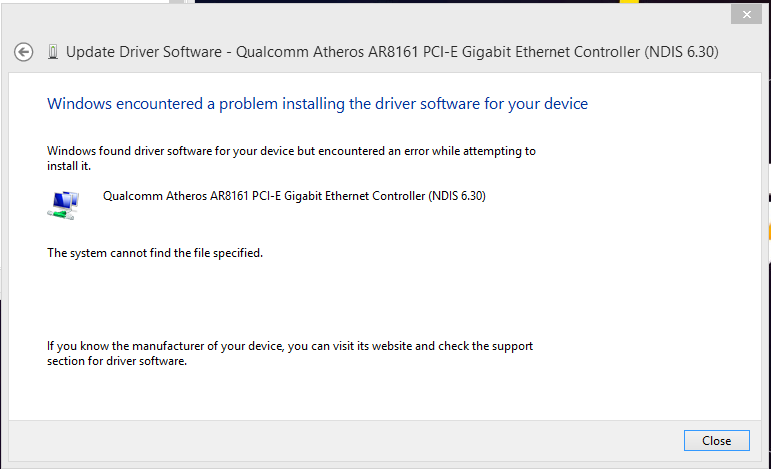Click the "Windows found driver software" sentence

click(291, 151)
